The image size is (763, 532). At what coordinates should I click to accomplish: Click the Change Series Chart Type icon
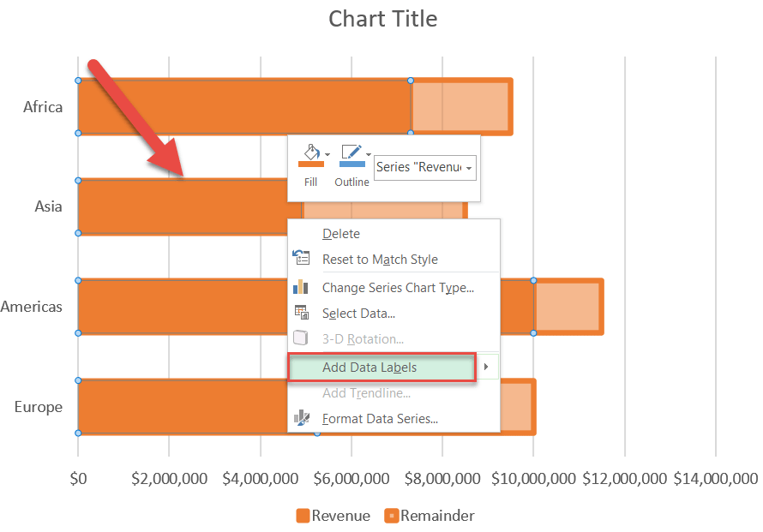(301, 286)
